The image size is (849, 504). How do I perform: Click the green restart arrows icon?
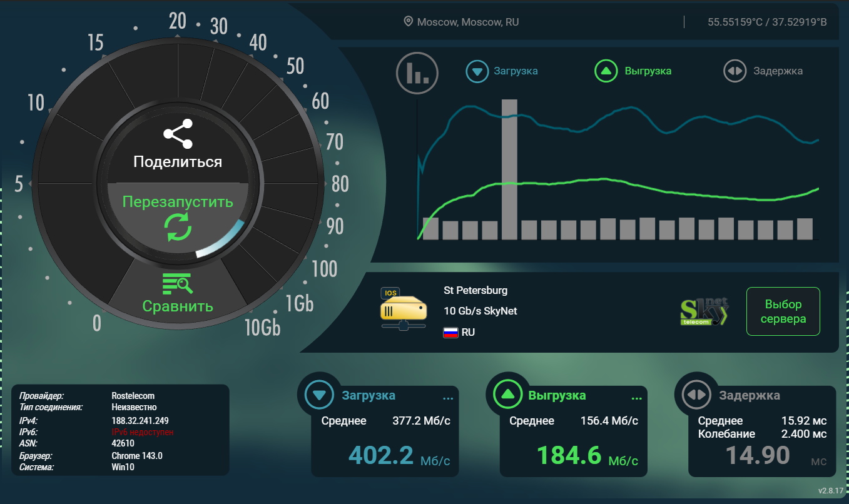tap(178, 227)
